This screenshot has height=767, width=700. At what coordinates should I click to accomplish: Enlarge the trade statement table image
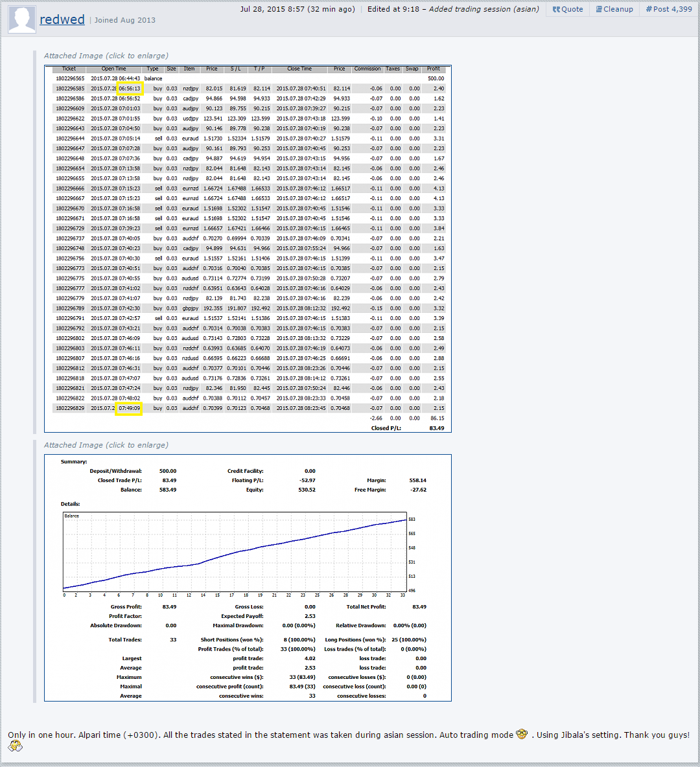[248, 249]
